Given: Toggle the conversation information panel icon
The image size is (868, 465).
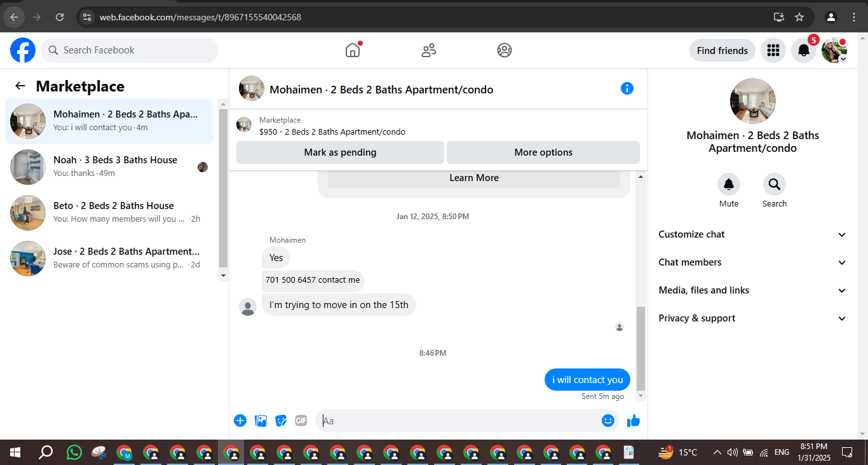Looking at the screenshot, I should [x=627, y=88].
